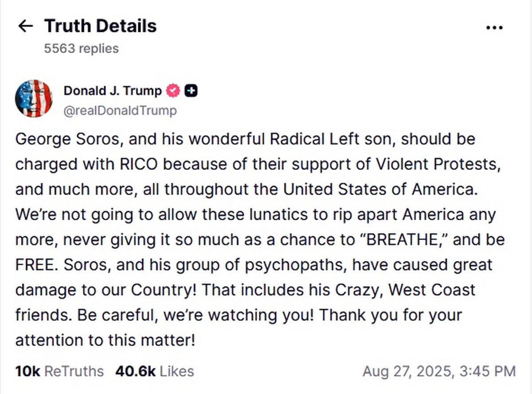Show the 40.6k Likes list

(154, 371)
